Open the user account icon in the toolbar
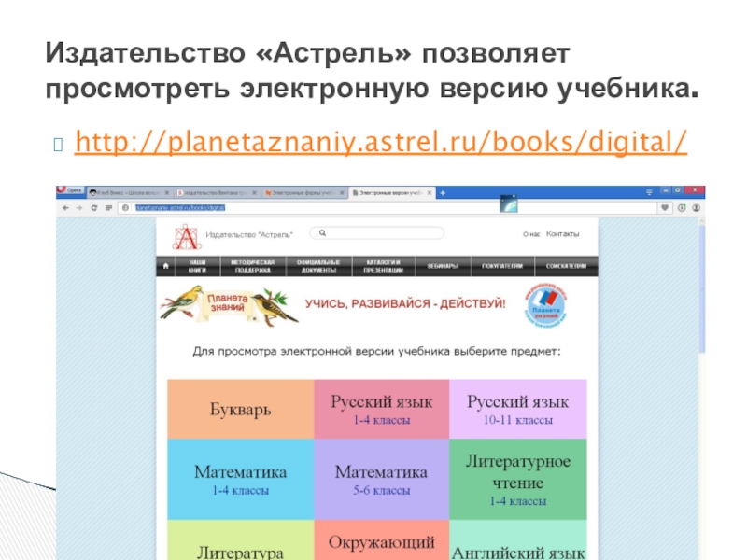This screenshot has width=747, height=560. pyautogui.click(x=696, y=207)
